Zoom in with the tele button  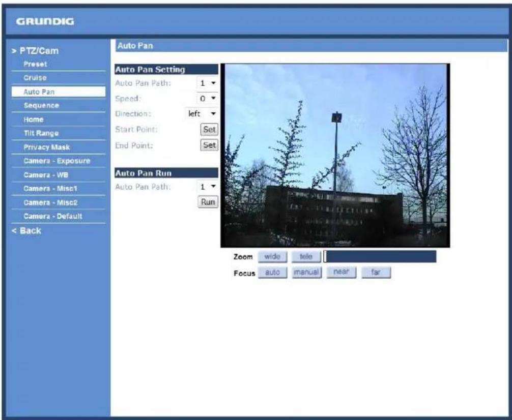306,257
